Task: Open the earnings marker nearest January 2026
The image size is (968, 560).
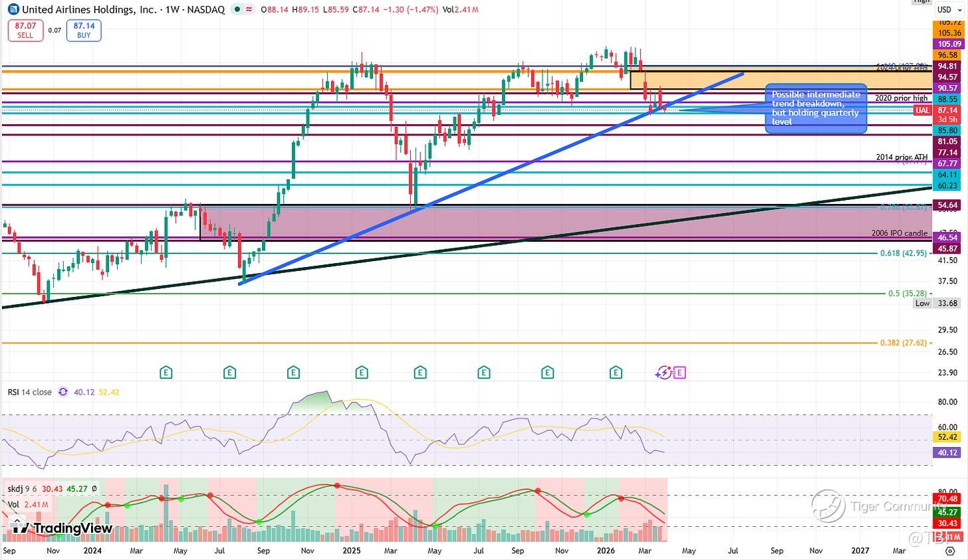Action: [616, 373]
